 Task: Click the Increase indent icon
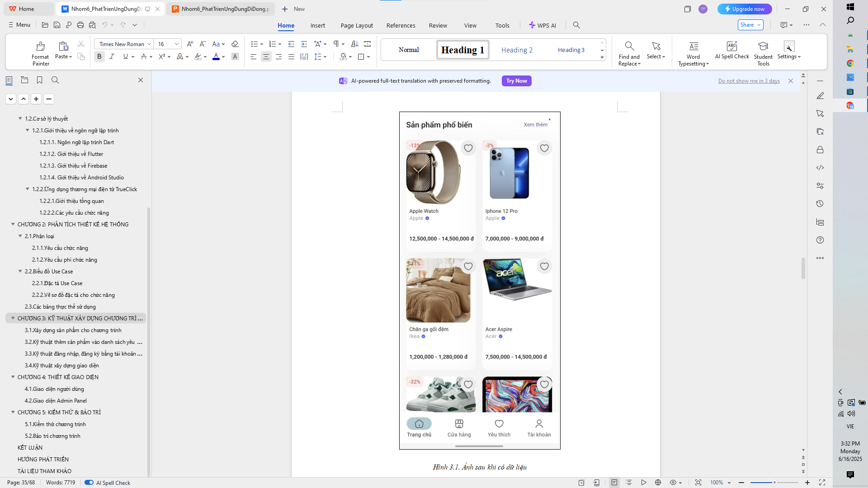(304, 44)
